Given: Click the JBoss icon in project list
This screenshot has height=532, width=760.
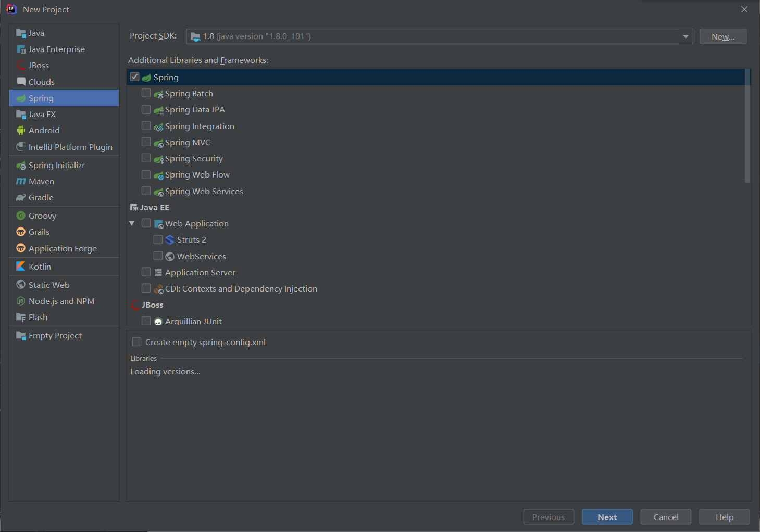Looking at the screenshot, I should tap(21, 66).
